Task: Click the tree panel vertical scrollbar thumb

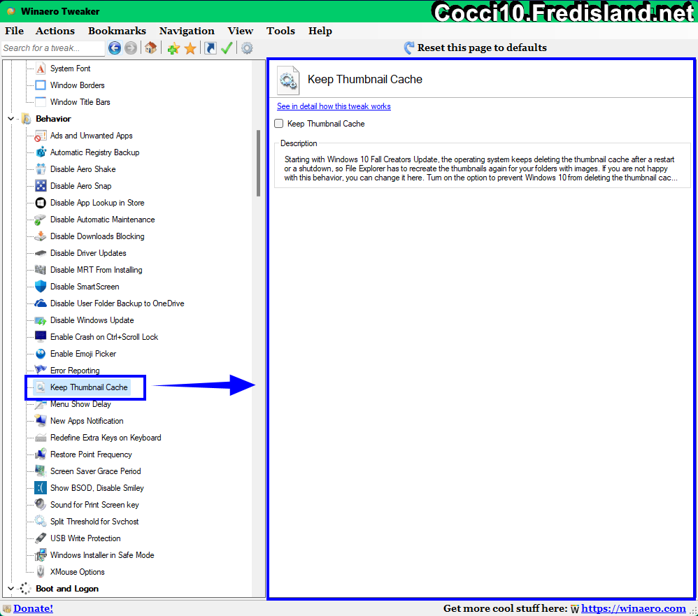Action: tap(258, 164)
